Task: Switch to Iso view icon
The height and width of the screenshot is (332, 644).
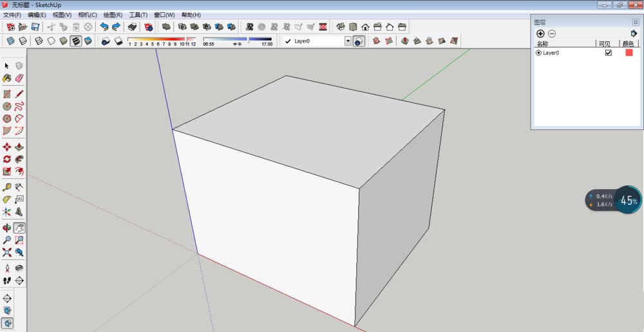Action: coord(341,27)
